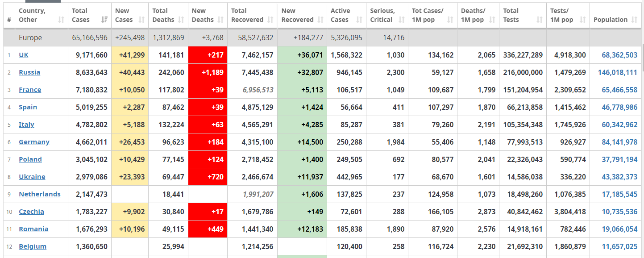Sort by Population arrows icon
The image size is (644, 258).
coord(634,20)
